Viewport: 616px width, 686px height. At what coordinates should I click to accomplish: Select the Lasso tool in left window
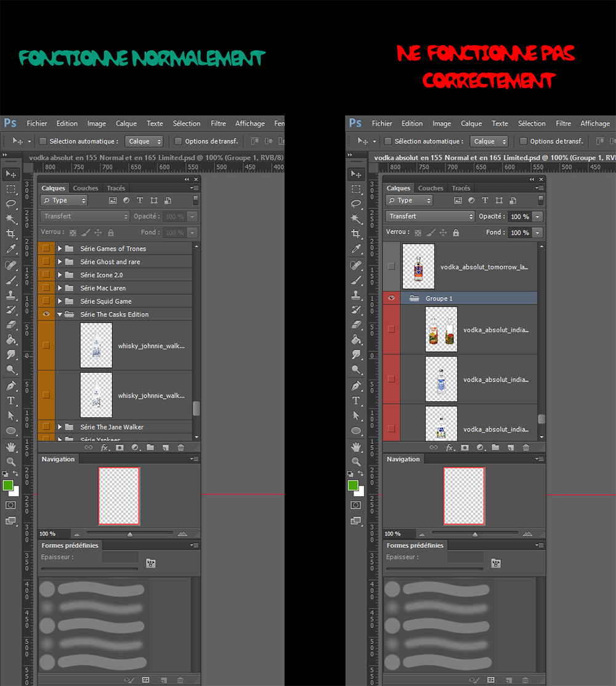11,204
